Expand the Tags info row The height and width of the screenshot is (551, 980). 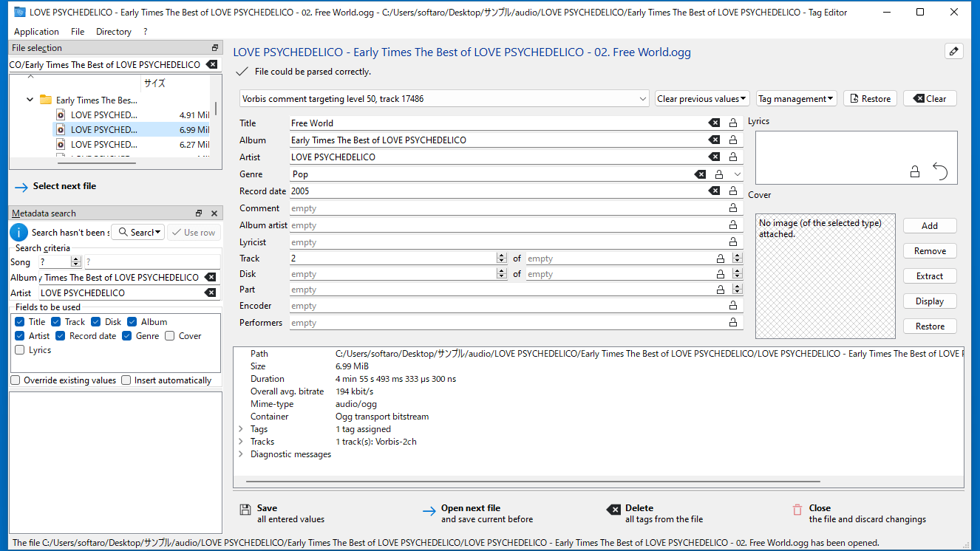pos(241,429)
